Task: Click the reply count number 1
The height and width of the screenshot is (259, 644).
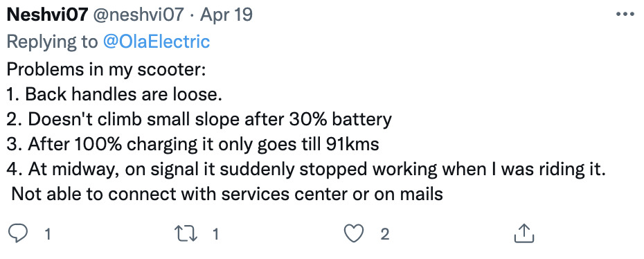Action: click(48, 234)
